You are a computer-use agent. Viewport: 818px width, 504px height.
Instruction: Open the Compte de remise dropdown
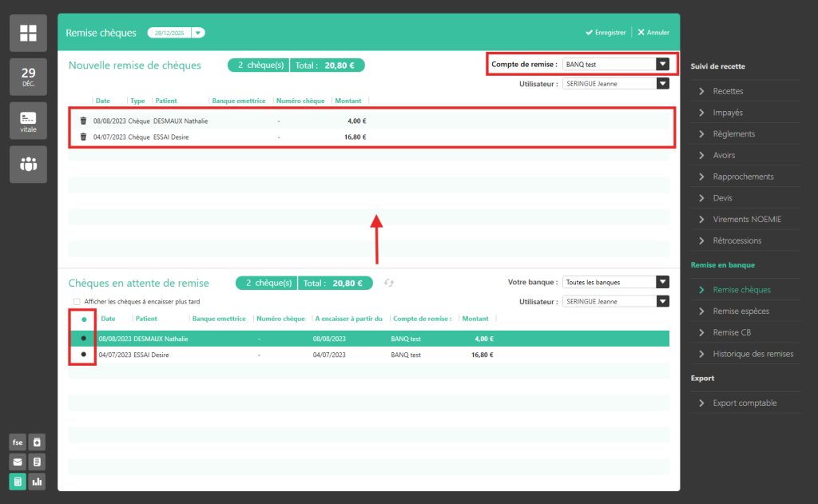tap(661, 64)
